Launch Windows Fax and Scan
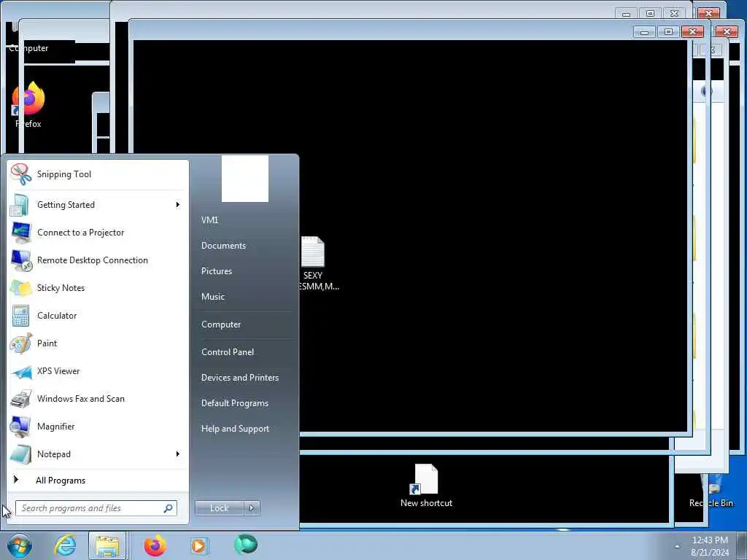The image size is (747, 560). (98, 399)
